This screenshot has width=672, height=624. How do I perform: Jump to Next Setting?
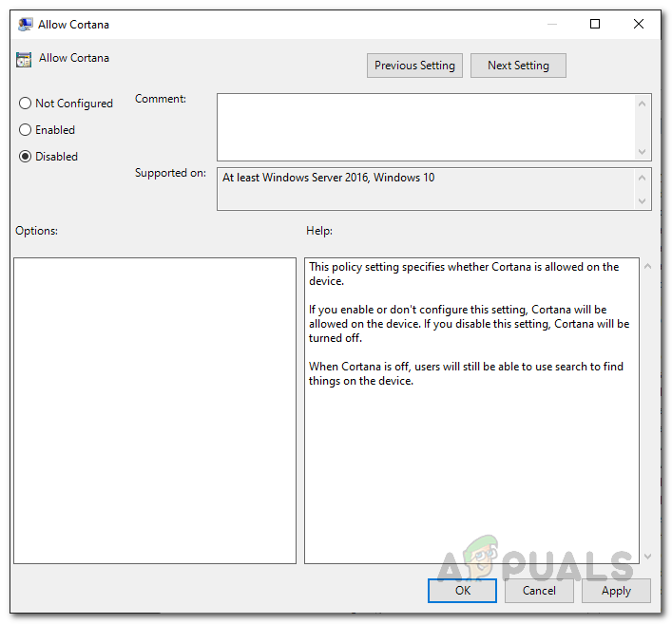(518, 66)
